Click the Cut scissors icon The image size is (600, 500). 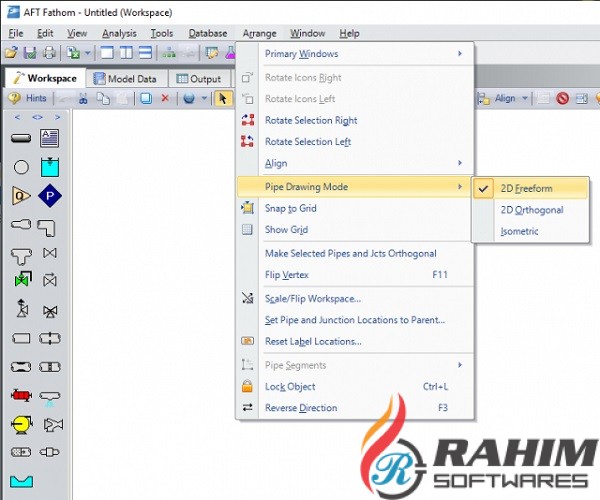(83, 98)
